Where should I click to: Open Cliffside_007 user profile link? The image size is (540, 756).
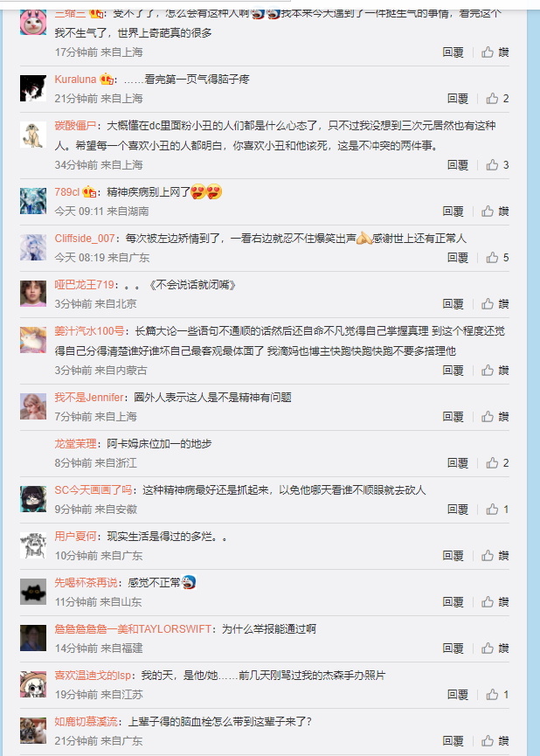tap(85, 239)
